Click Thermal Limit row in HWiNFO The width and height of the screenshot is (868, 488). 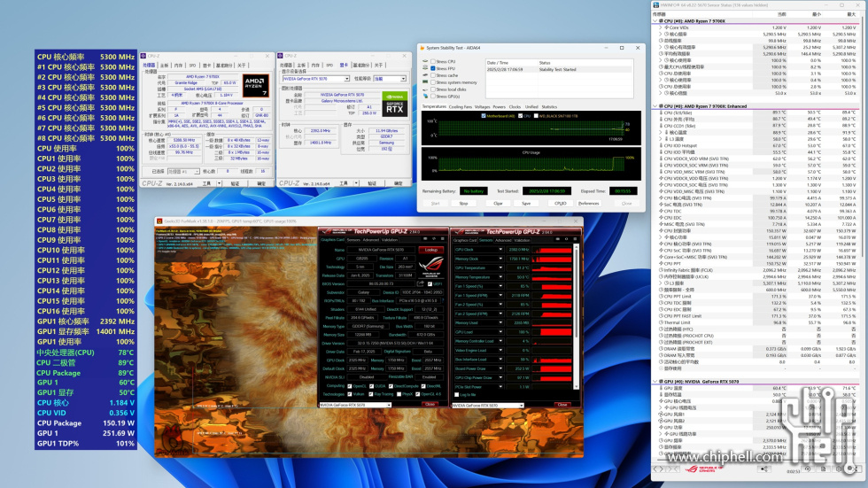pos(756,322)
